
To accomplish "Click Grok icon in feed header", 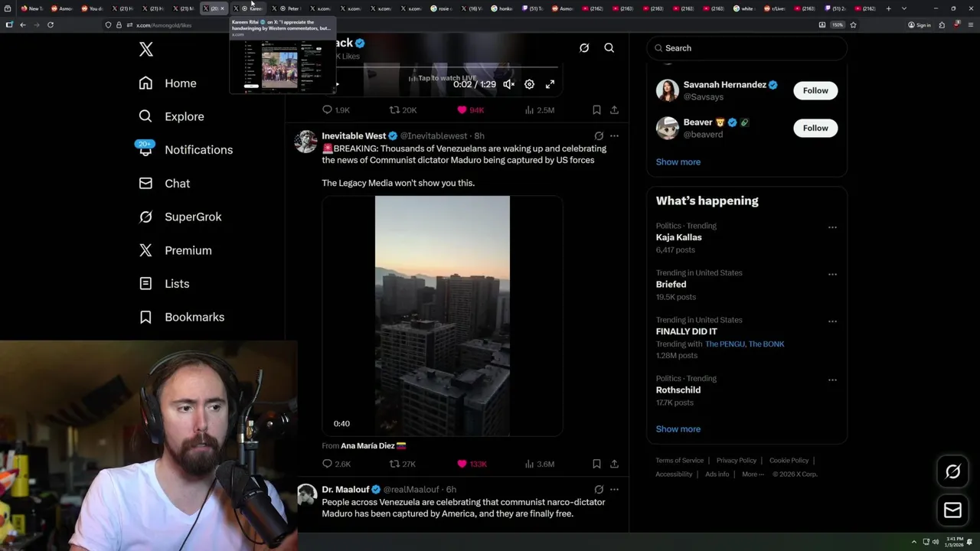I will point(584,47).
